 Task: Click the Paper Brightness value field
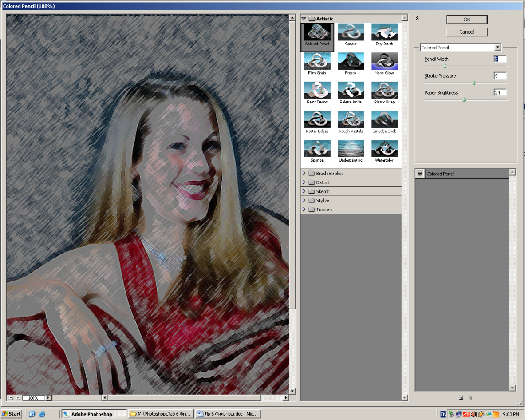(x=500, y=92)
